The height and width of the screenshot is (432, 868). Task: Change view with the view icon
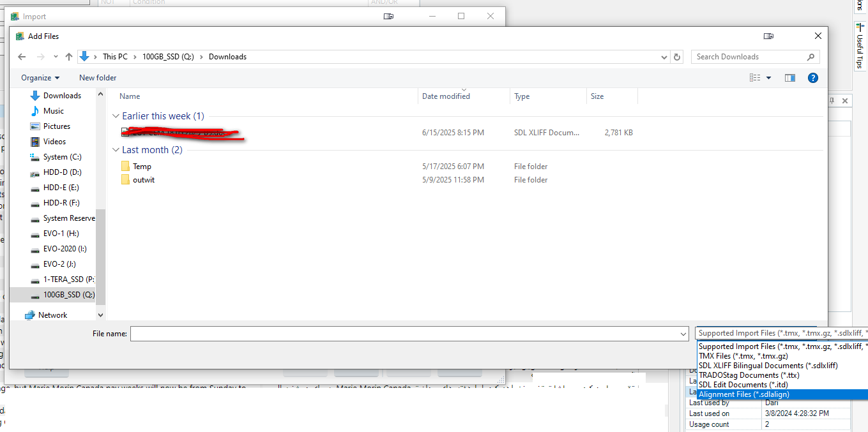pos(755,78)
